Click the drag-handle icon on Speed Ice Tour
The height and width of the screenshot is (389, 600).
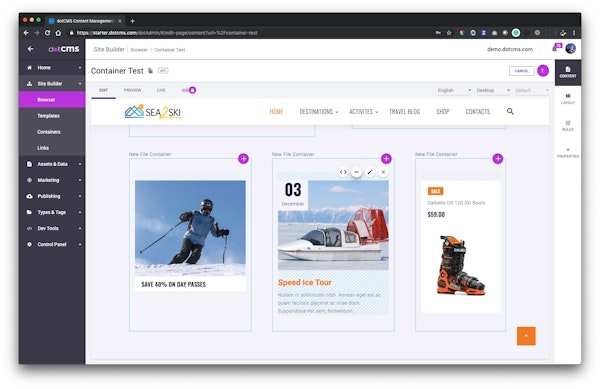[x=357, y=172]
